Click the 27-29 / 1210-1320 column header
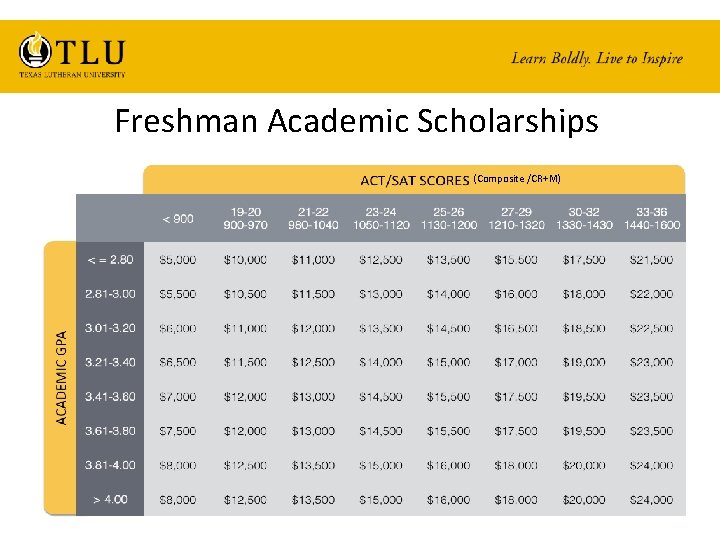720x540 pixels. pos(516,218)
